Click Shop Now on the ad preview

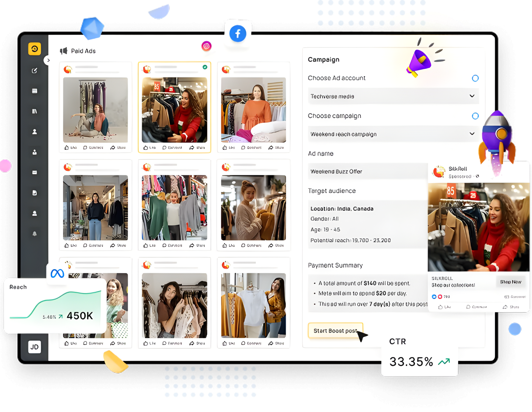click(x=510, y=282)
